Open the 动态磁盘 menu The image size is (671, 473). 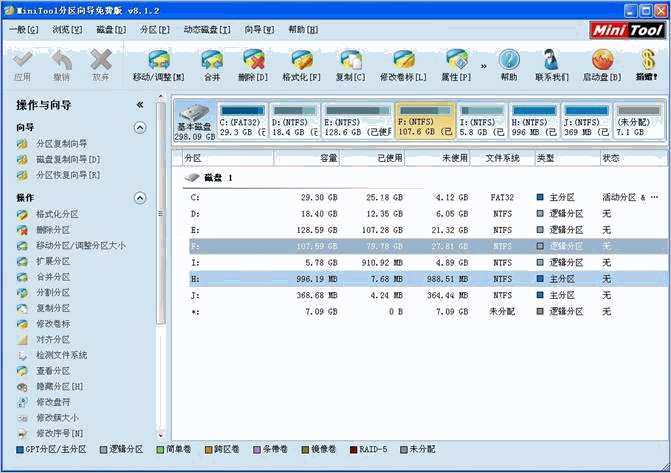pyautogui.click(x=207, y=30)
